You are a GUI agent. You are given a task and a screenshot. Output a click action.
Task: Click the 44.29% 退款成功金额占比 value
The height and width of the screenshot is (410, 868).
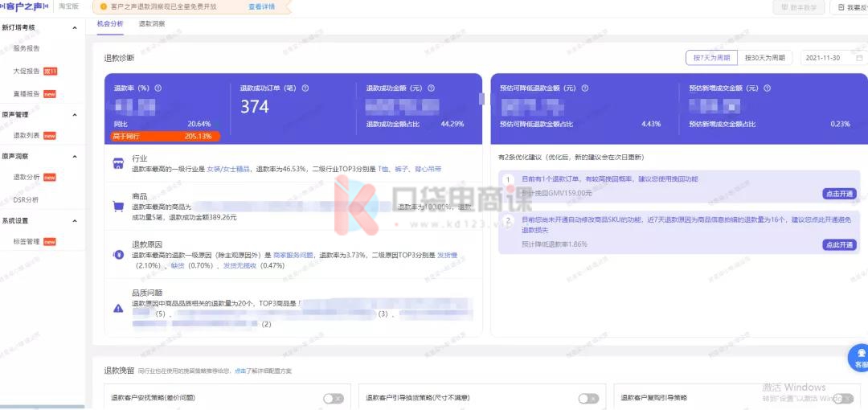[x=452, y=124]
